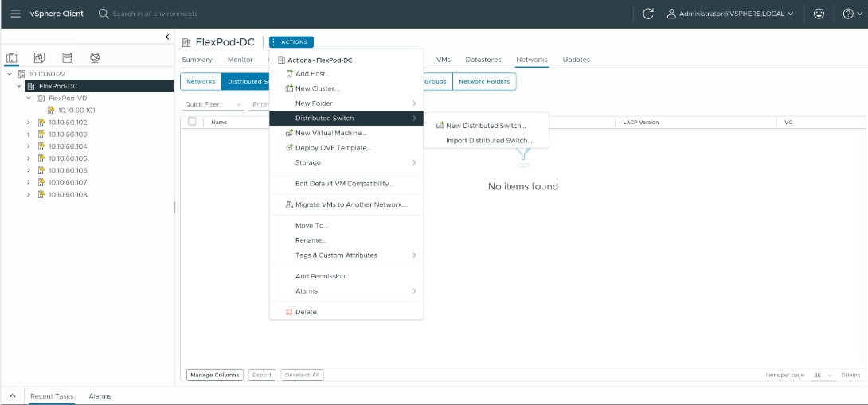
Task: Open the Datastores tab
Action: (483, 60)
